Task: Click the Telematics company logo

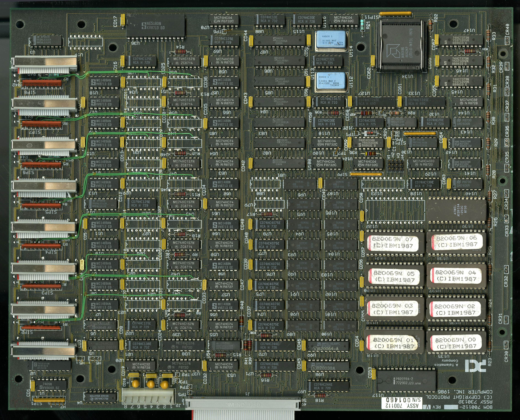Action: tap(475, 366)
